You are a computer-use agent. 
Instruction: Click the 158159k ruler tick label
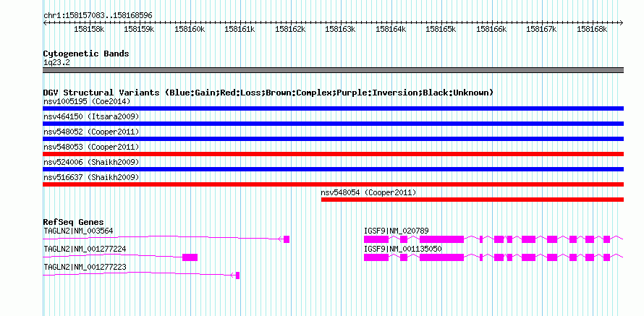pyautogui.click(x=139, y=29)
